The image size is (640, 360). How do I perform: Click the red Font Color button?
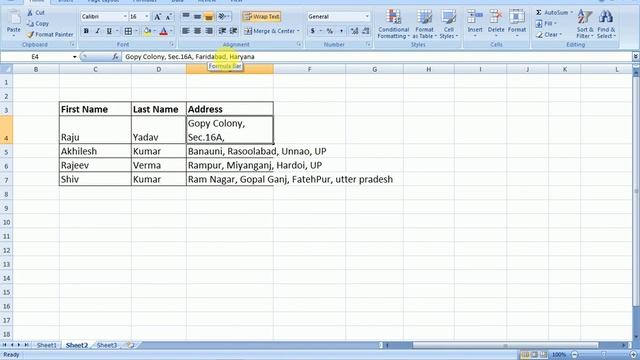(164, 31)
